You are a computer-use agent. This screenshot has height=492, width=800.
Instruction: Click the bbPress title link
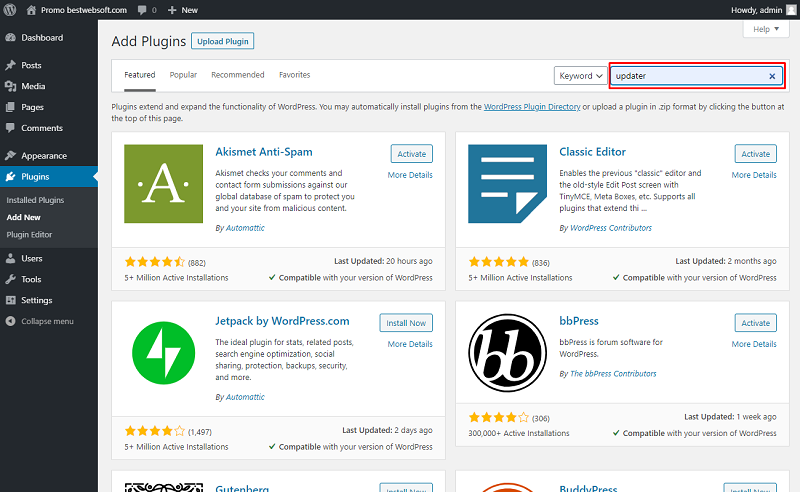click(579, 321)
